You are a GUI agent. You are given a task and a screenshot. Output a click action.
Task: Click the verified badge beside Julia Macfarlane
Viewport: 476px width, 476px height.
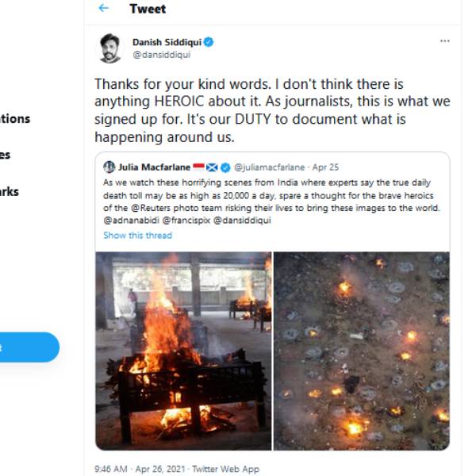(225, 167)
